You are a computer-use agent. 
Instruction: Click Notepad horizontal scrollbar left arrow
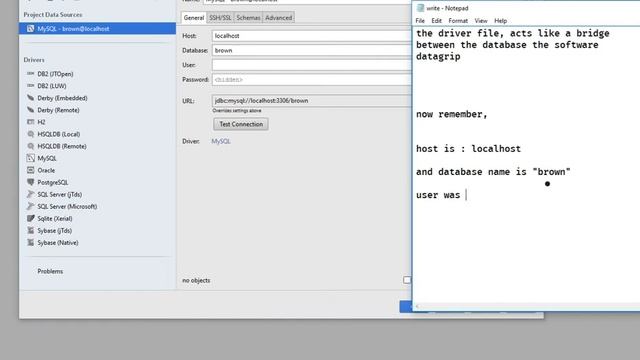coord(417,306)
